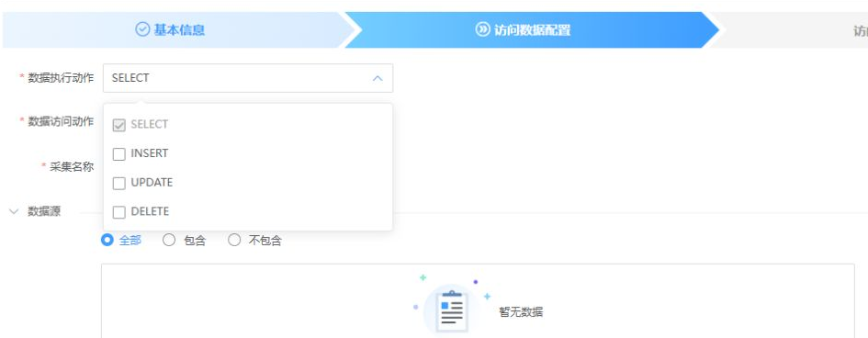Image resolution: width=868 pixels, height=338 pixels.
Task: Click the 采集名称 label
Action: click(x=72, y=166)
